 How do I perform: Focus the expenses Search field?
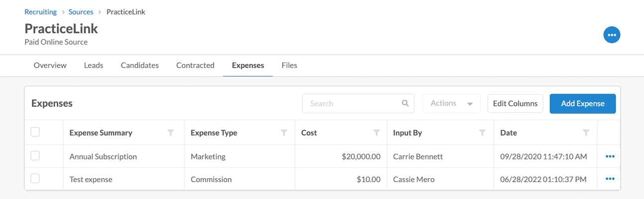(358, 104)
